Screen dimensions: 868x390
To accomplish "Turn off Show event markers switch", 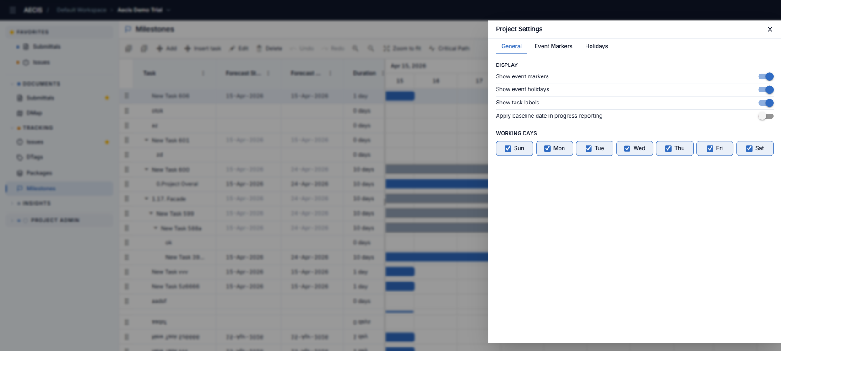I will (x=766, y=76).
